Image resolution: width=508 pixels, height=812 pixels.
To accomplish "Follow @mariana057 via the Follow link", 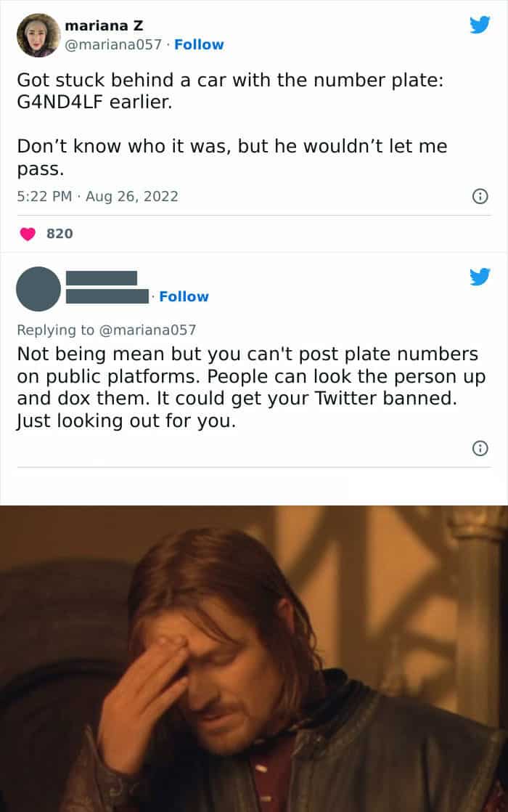I will coord(199,44).
